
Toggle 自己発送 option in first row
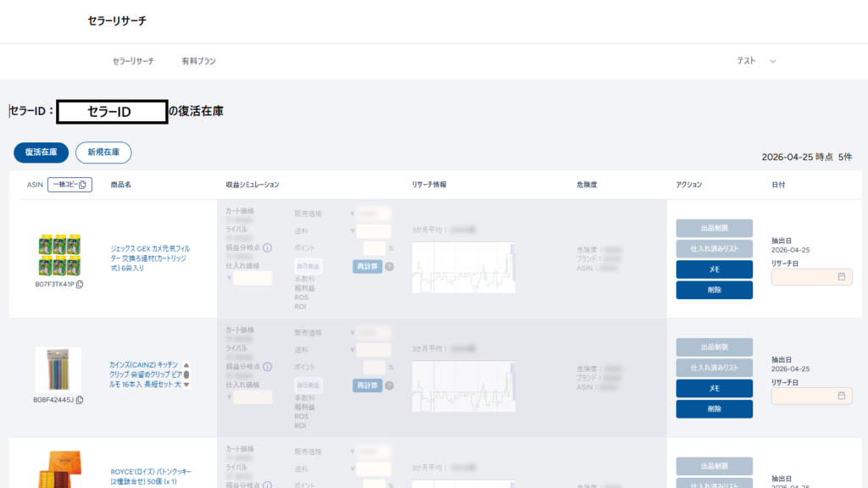pyautogui.click(x=309, y=266)
